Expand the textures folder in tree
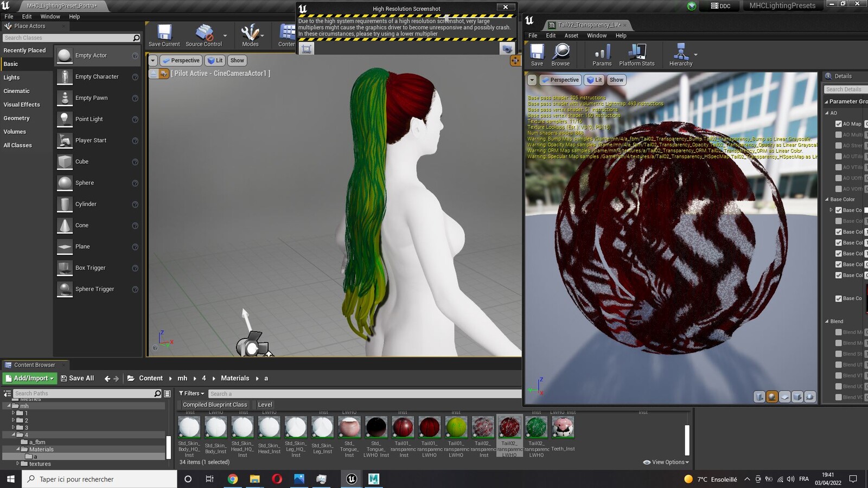This screenshot has width=868, height=488. (x=18, y=464)
